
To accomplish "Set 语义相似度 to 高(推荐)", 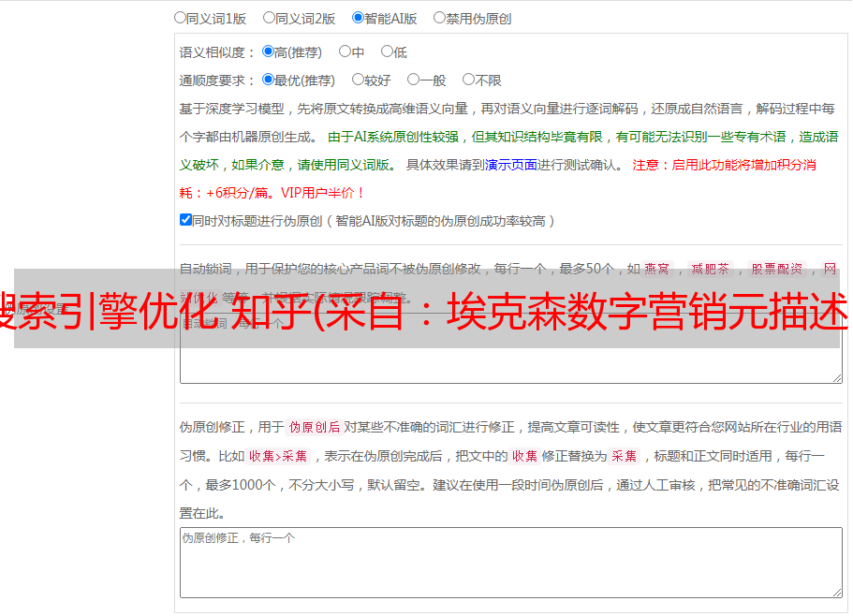I will (268, 51).
